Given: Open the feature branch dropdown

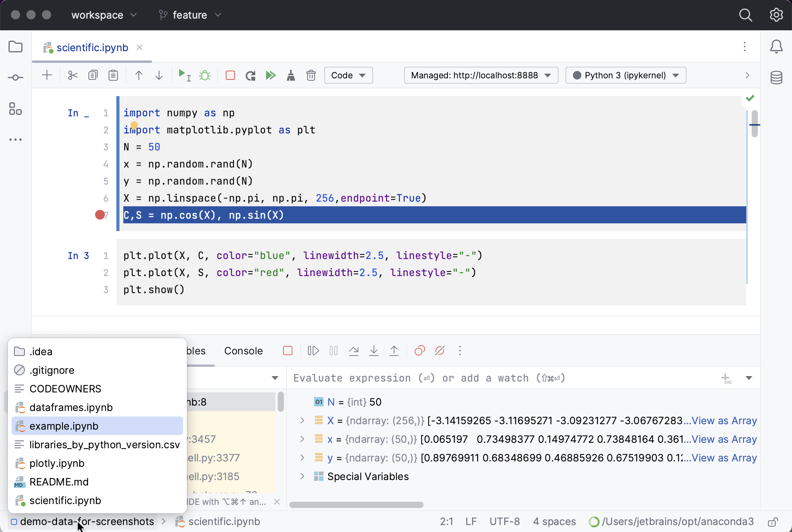Looking at the screenshot, I should point(190,15).
